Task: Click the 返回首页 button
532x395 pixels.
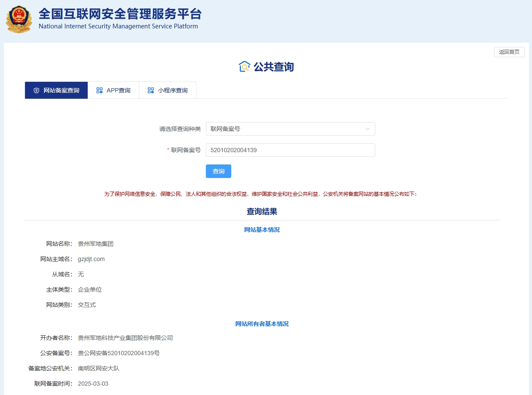Action: [x=509, y=52]
